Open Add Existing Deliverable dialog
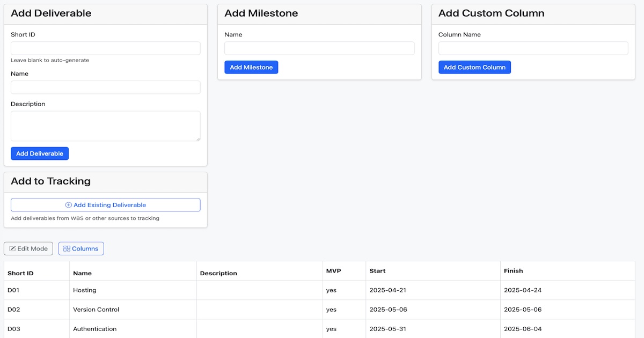Image resolution: width=644 pixels, height=338 pixels. 106,205
